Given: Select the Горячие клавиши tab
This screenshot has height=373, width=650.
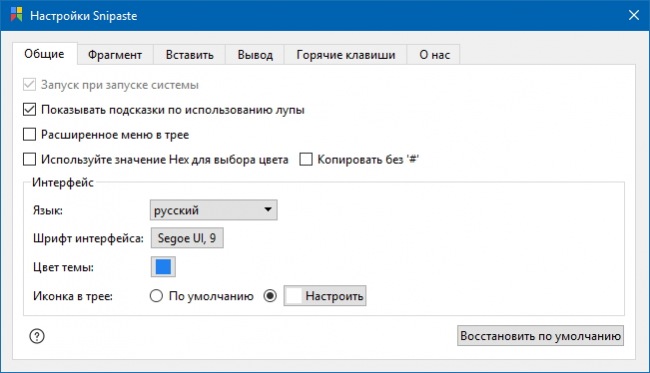Looking at the screenshot, I should coord(346,55).
